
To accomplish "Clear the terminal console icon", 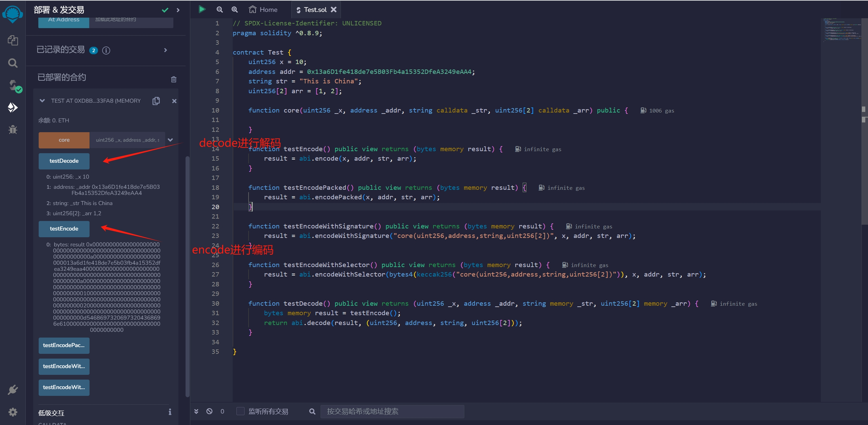I will [x=209, y=411].
